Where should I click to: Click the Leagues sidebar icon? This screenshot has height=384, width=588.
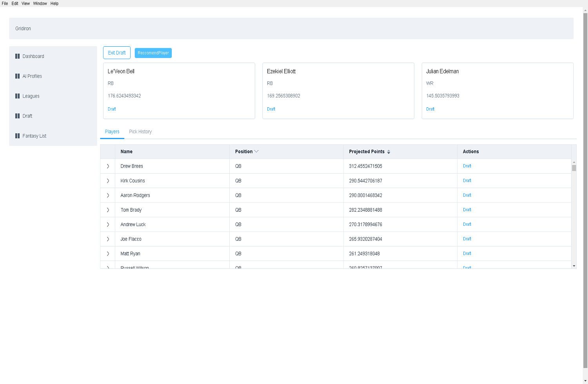tap(17, 96)
